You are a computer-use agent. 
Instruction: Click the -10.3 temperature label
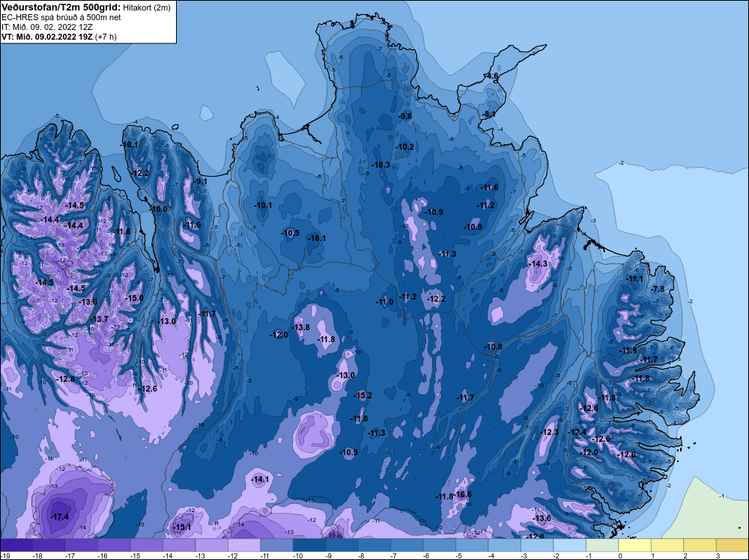click(x=380, y=165)
